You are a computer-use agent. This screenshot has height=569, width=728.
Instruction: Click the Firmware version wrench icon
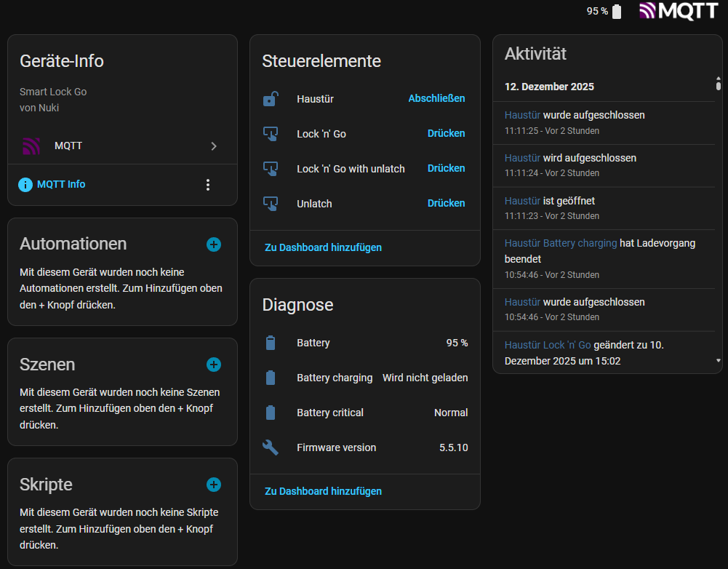(271, 447)
